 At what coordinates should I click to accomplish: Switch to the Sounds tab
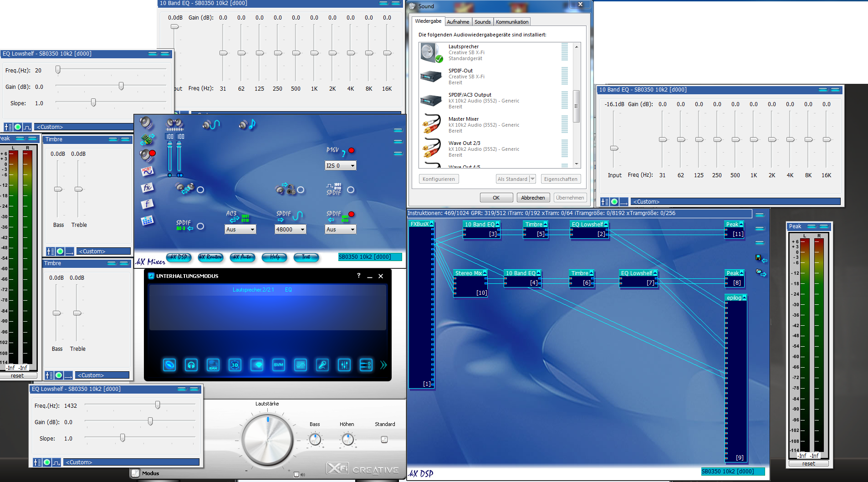483,22
